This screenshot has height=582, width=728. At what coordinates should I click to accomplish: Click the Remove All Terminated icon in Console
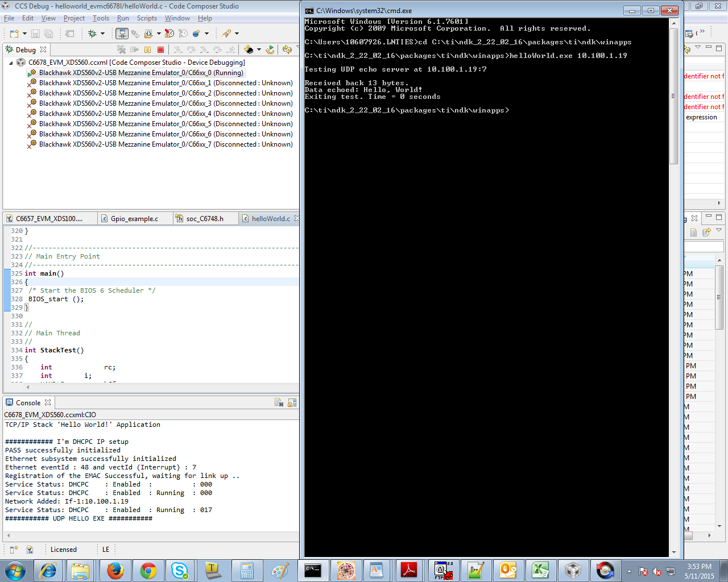pos(279,402)
